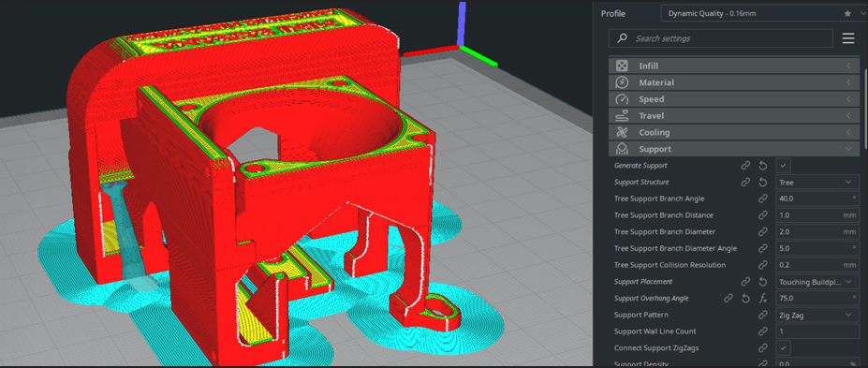The width and height of the screenshot is (868, 368).
Task: Click the settings panel vertical scrollbar
Action: 865,108
